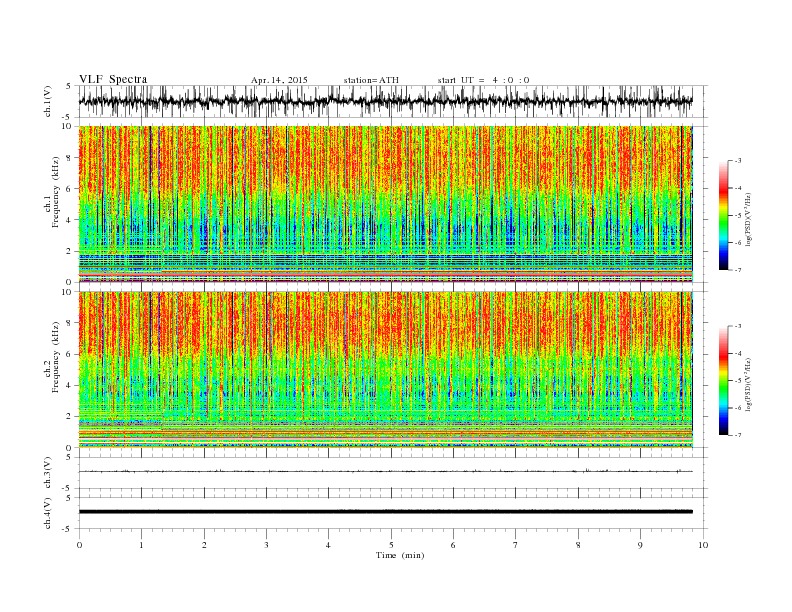Click the "-3" tick on ch.1 color bar
Viewport: 792px width, 612px height.
click(x=738, y=161)
